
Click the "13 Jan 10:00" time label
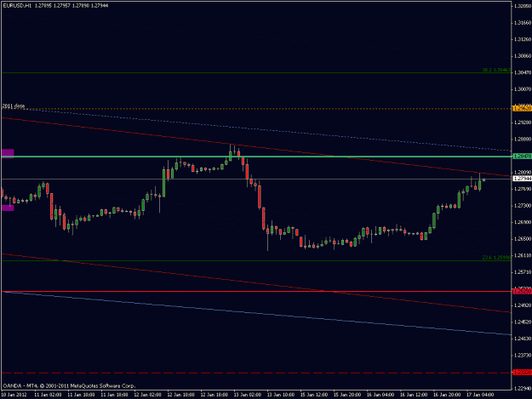coord(281,395)
